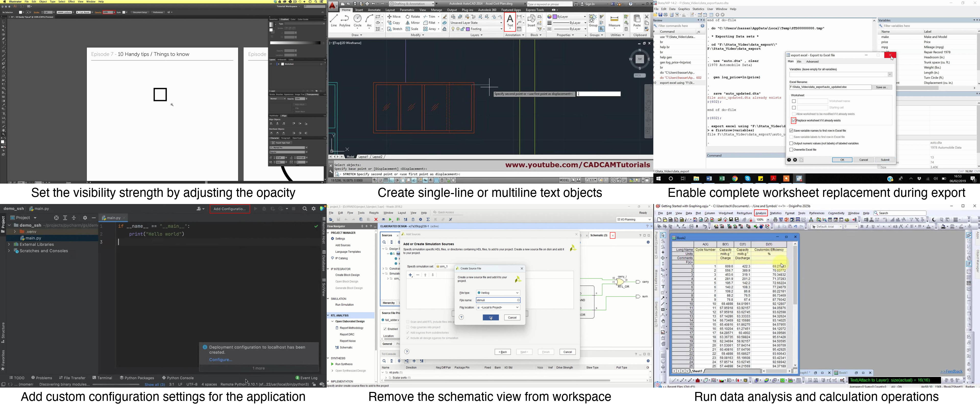Click the help question icon in Stata export dialog
The height and width of the screenshot is (408, 980).
pyautogui.click(x=789, y=160)
